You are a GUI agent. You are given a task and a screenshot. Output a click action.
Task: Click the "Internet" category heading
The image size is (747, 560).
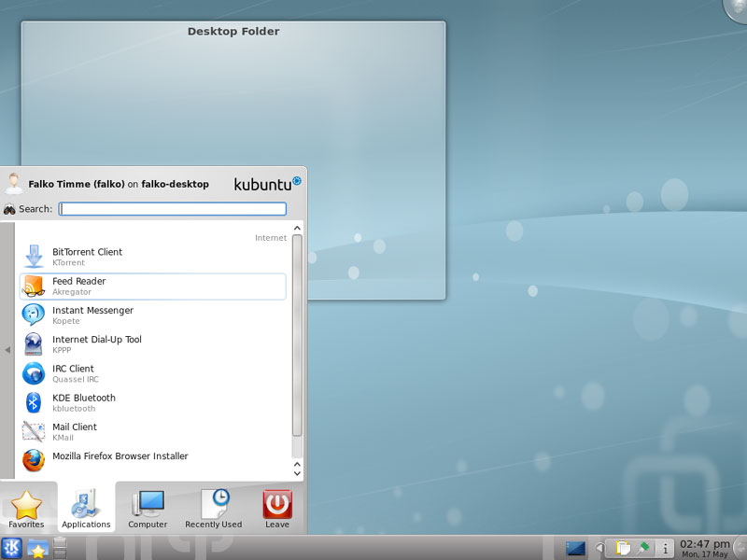tap(271, 238)
